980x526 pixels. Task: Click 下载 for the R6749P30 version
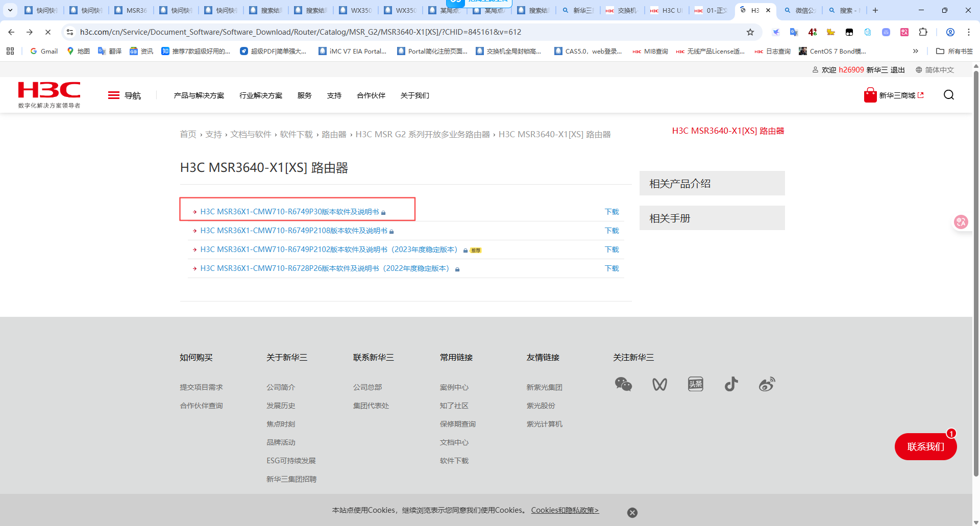612,212
